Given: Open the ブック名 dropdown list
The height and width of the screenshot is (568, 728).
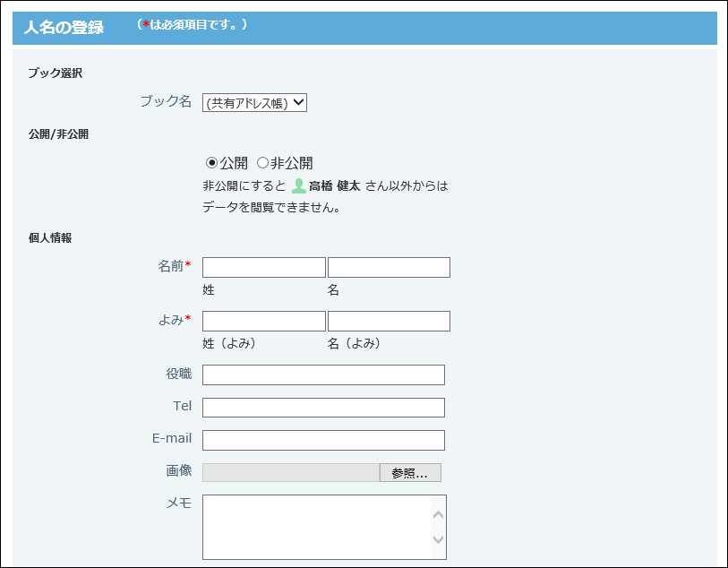Looking at the screenshot, I should [x=254, y=103].
